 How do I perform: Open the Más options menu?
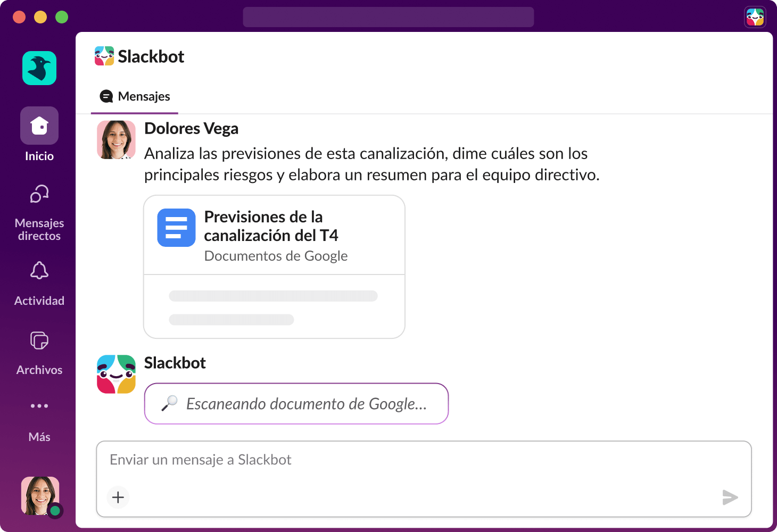39,406
